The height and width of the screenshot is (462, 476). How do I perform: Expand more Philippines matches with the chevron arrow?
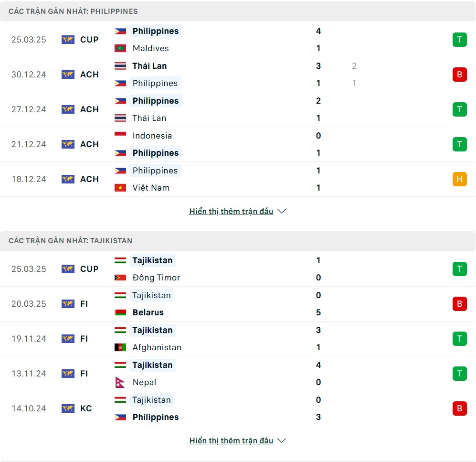[282, 211]
